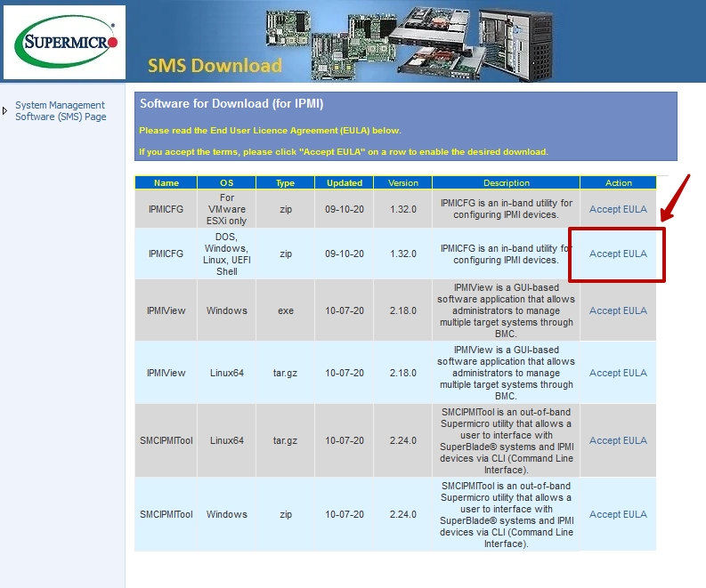Select IPMIView name in Linux64 row
Screen dimensions: 706x588
(166, 373)
